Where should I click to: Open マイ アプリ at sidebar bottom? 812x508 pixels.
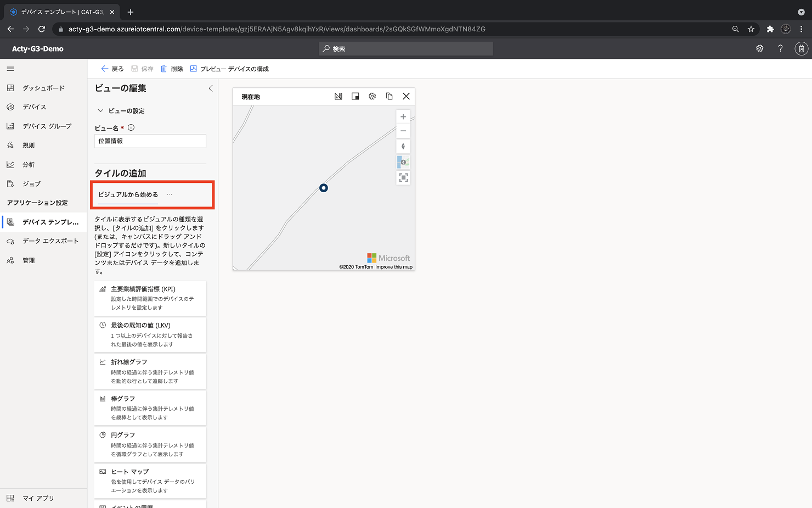pos(44,498)
